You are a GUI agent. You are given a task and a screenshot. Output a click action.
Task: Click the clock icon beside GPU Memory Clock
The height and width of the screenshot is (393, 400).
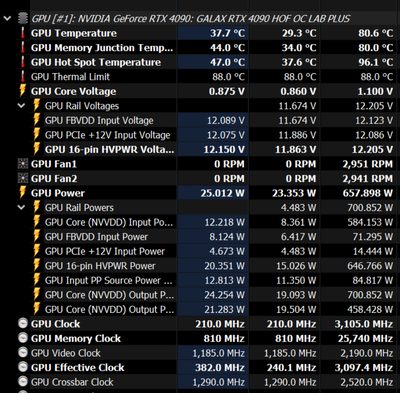click(x=23, y=338)
